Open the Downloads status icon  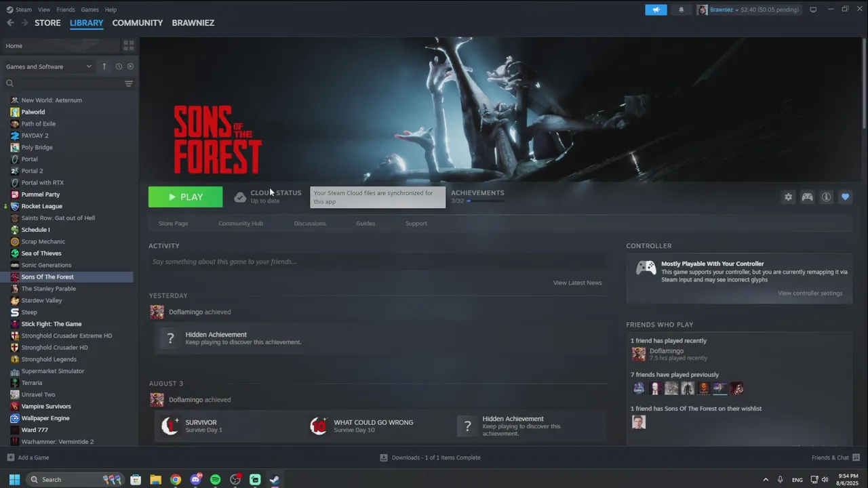click(384, 457)
